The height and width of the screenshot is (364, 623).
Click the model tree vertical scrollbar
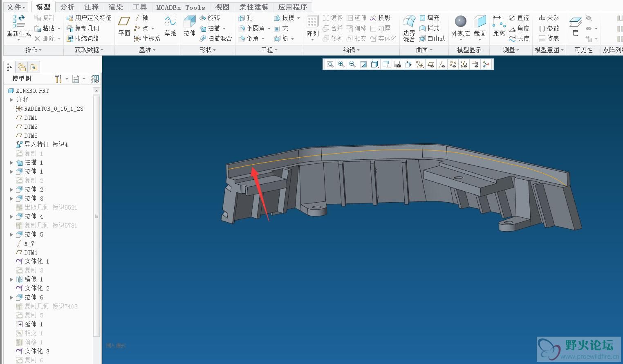click(96, 216)
